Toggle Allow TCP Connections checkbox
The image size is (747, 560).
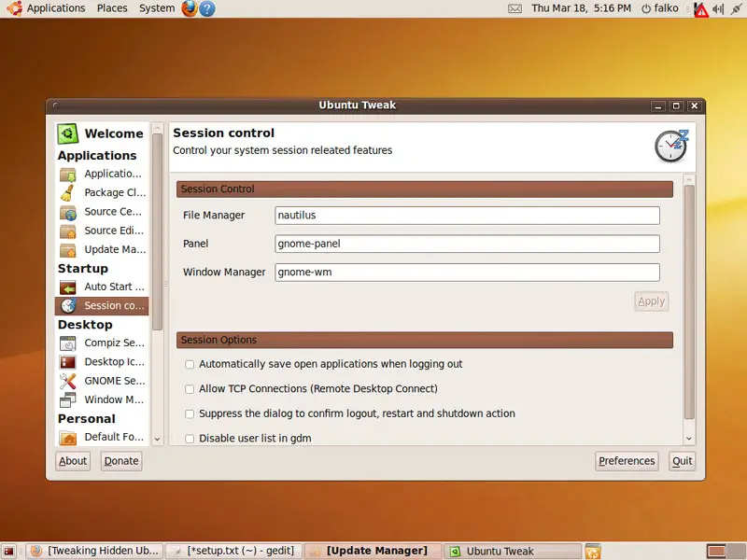click(190, 389)
